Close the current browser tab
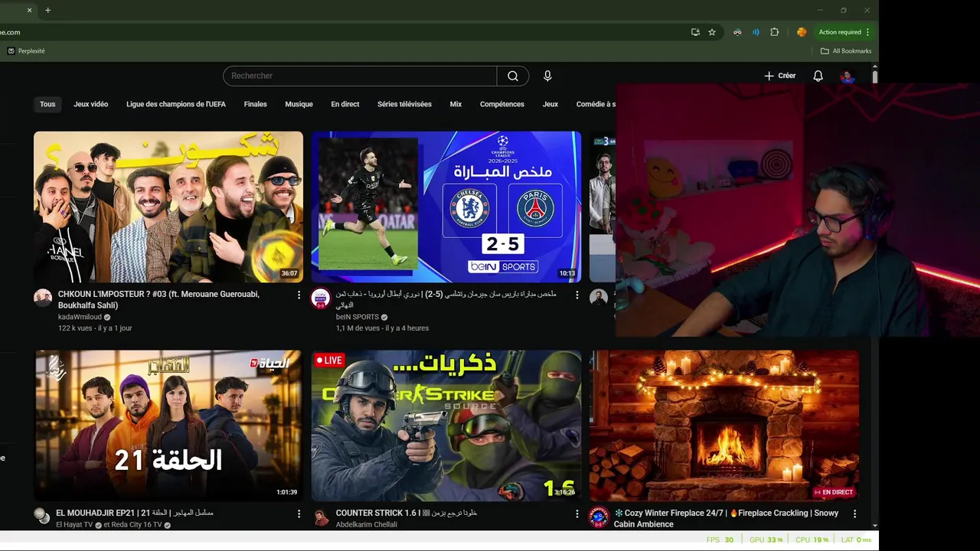 point(30,11)
